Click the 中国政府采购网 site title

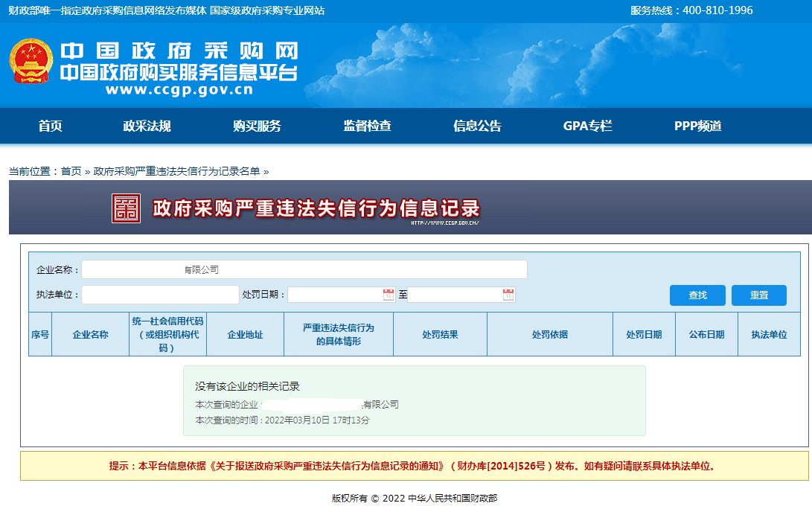(x=179, y=51)
